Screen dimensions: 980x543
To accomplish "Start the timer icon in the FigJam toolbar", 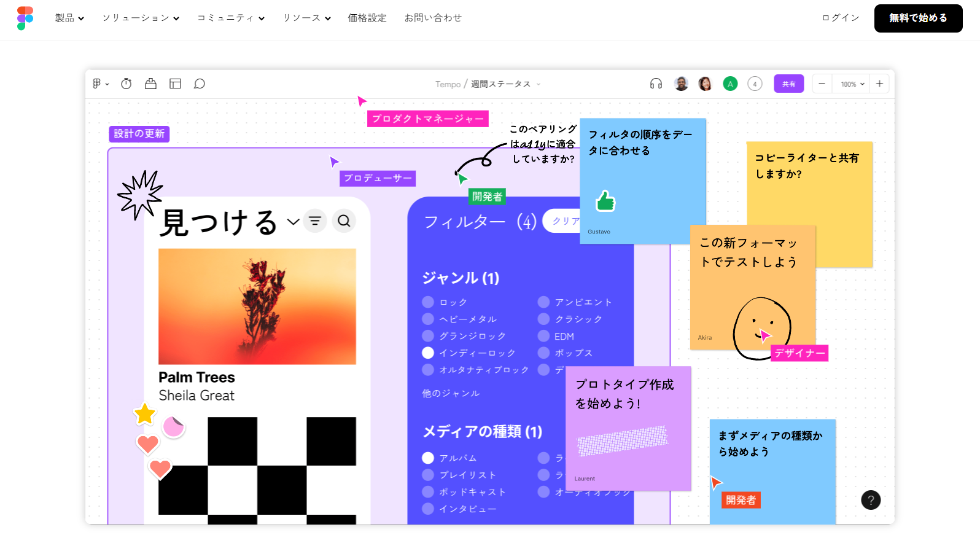I will 126,84.
